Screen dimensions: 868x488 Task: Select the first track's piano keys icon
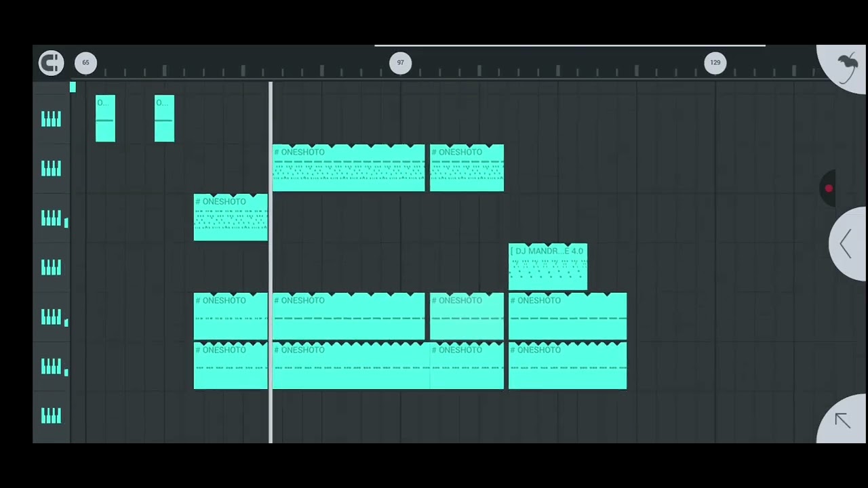[x=51, y=119]
